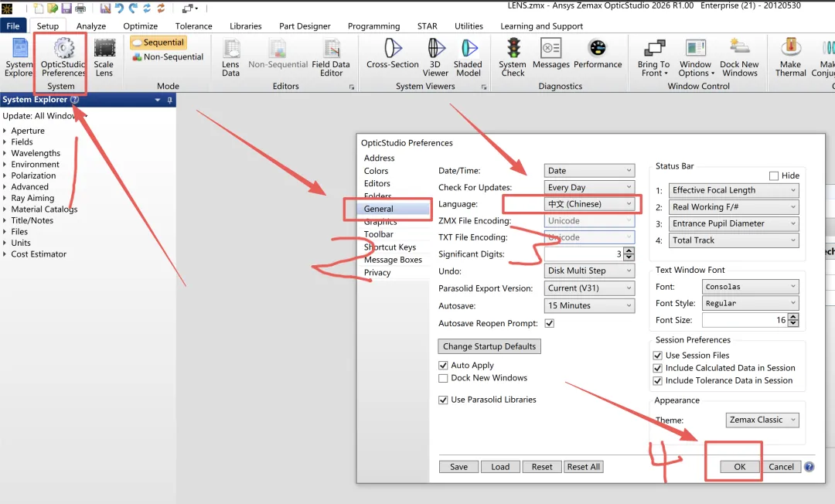This screenshot has width=835, height=504.
Task: Open the Undo Disk Multi Step dropdown
Action: click(x=589, y=271)
